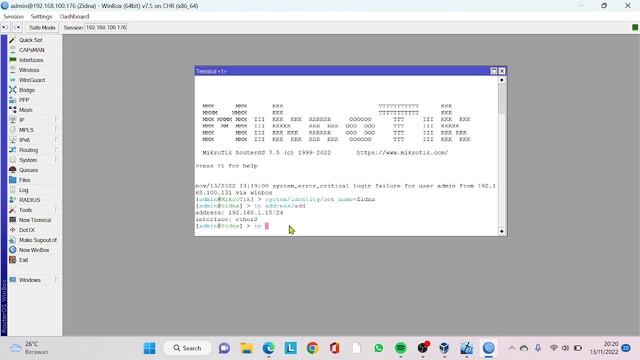640x360 pixels.
Task: Click the taskbar Search box
Action: coord(187,348)
